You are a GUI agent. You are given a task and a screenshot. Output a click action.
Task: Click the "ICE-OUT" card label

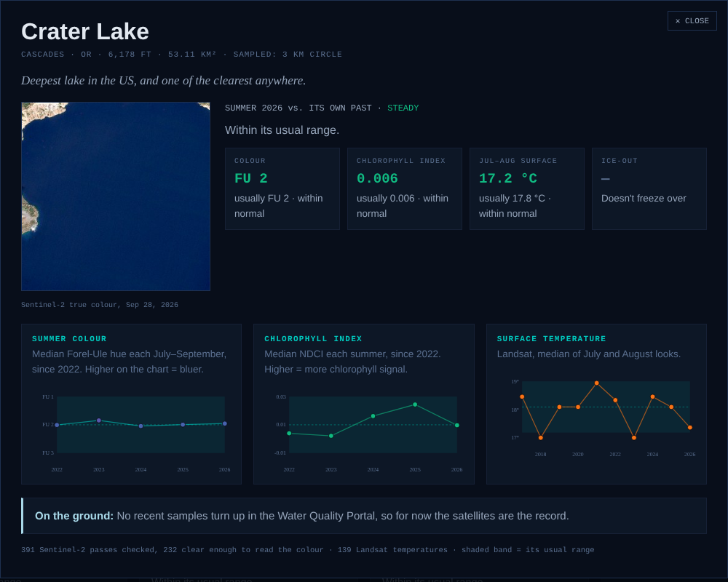pos(620,161)
